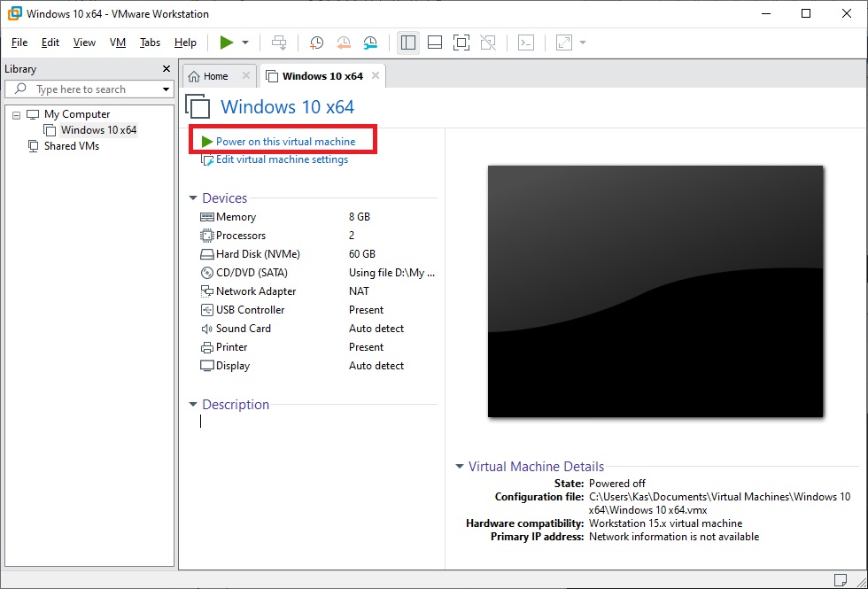
Task: Close the Home tab
Action: click(x=246, y=75)
